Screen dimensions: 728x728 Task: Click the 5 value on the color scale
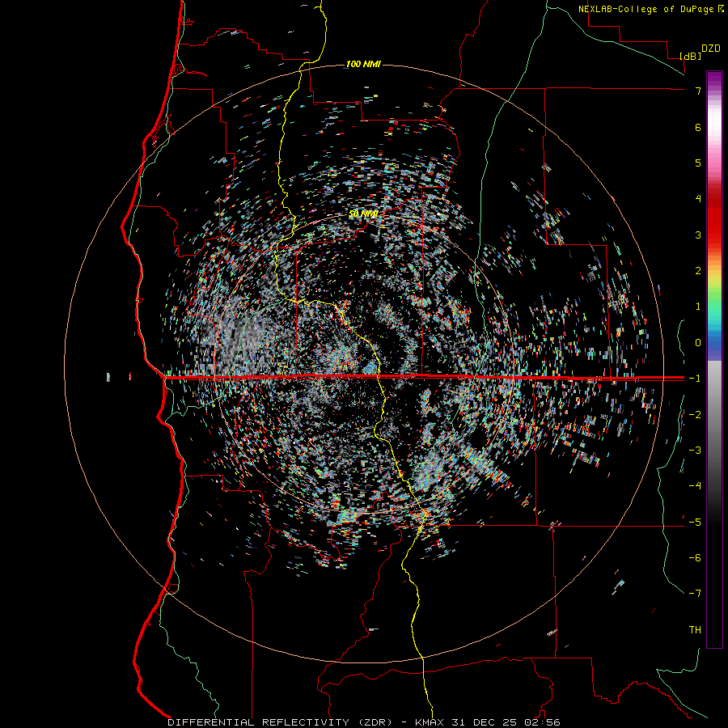698,163
